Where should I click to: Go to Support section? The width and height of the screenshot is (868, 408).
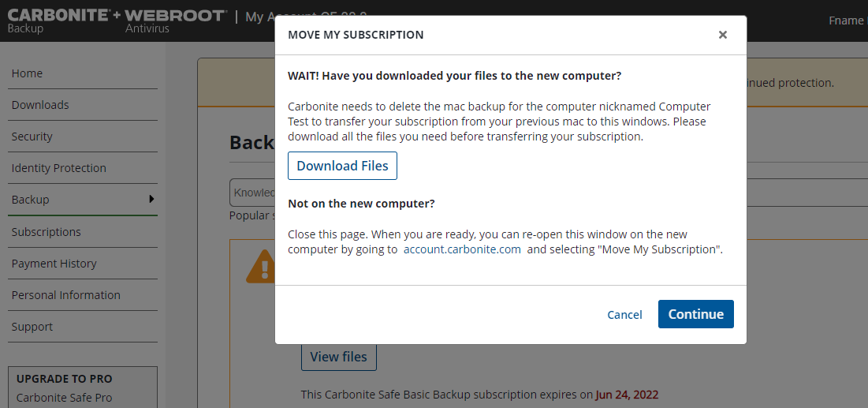[x=32, y=327]
